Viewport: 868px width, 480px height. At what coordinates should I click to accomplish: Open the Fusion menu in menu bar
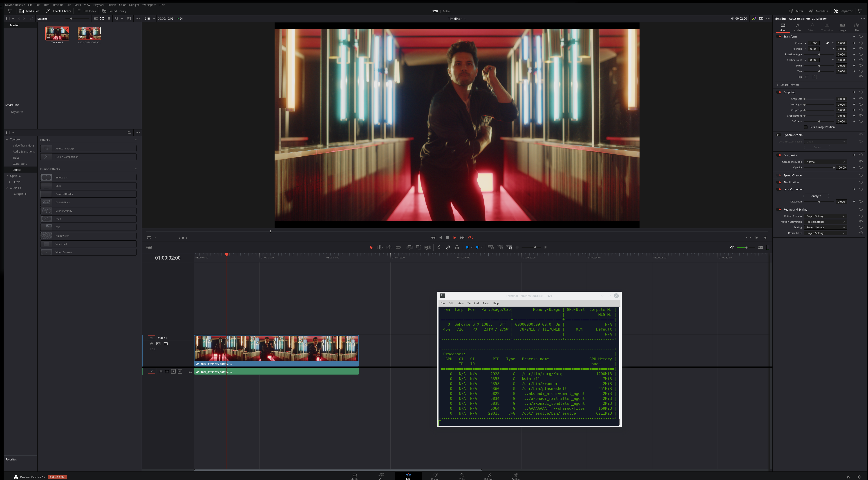[112, 5]
